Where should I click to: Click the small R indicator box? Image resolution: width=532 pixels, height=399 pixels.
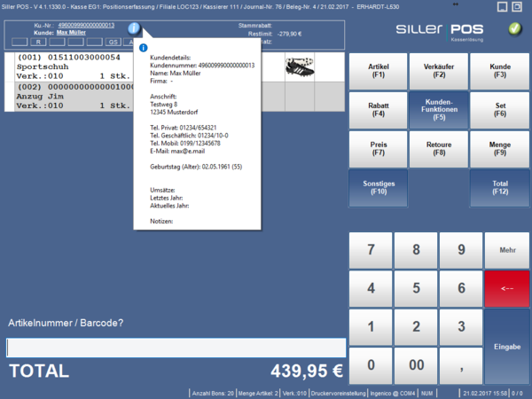(39, 42)
